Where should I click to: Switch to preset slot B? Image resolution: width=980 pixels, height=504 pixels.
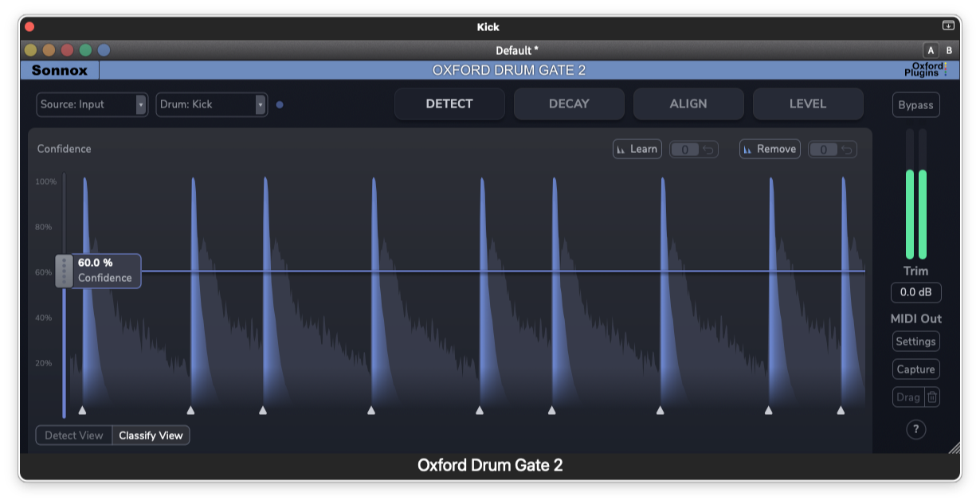coord(949,50)
